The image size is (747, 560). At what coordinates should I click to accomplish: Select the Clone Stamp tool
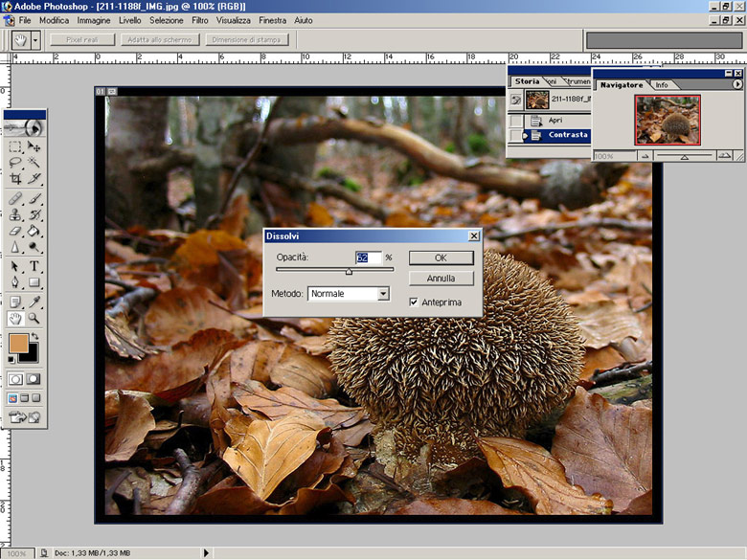click(15, 214)
